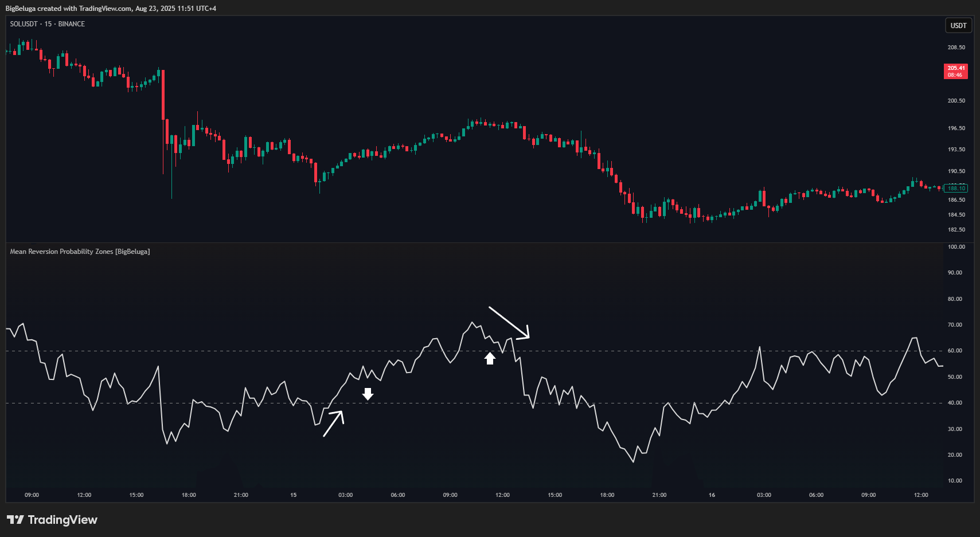Click the first 09:00 time axis label
This screenshot has width=980, height=537.
32,495
